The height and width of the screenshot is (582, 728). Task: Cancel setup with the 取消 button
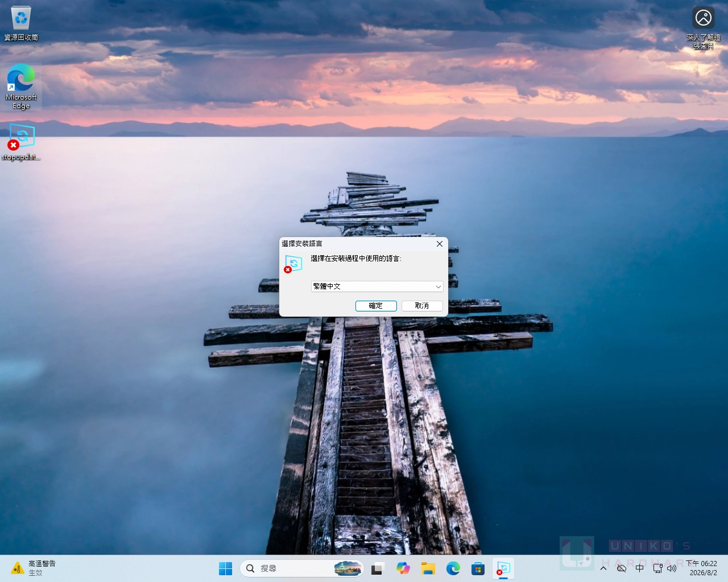[422, 306]
